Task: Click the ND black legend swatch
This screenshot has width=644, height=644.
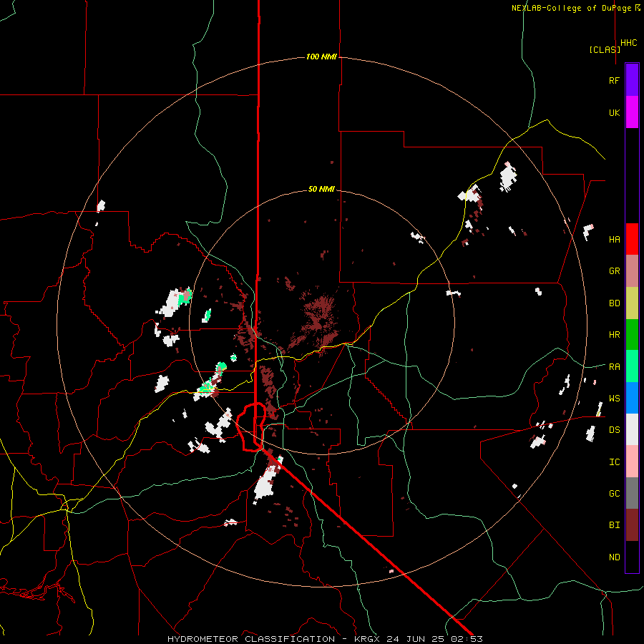Action: point(632,557)
